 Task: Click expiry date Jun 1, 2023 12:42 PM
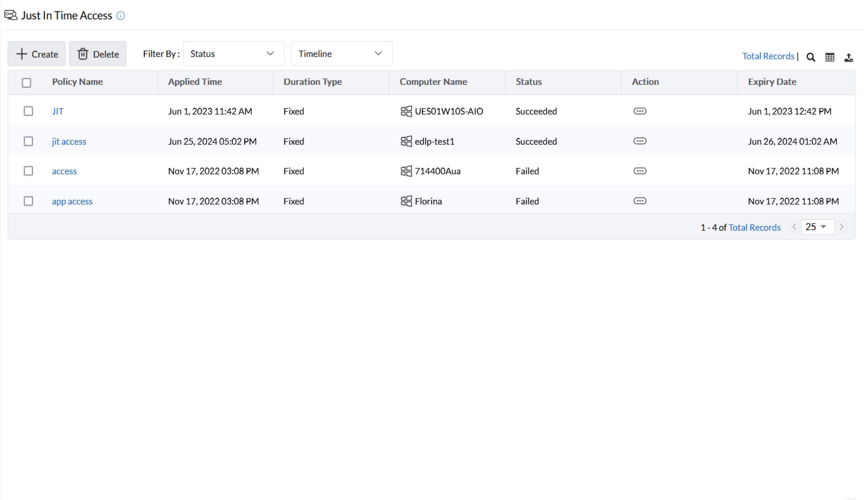coord(789,111)
